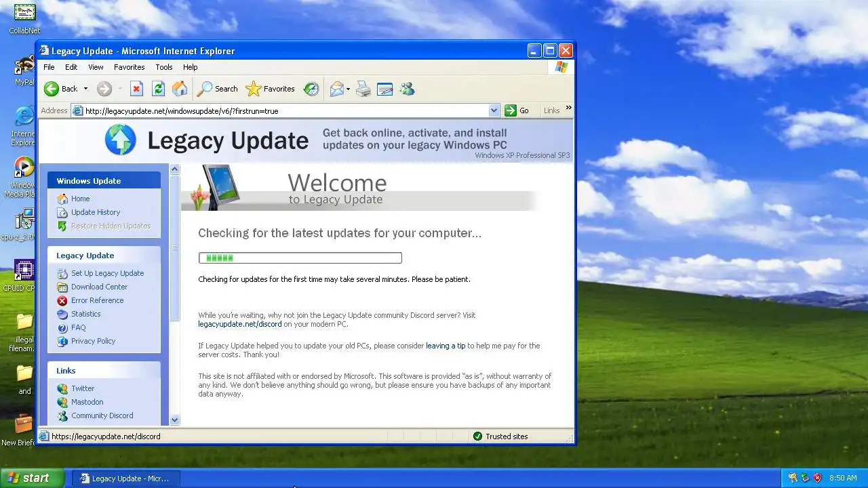
Task: Expand the Mail button dropdown arrow
Action: point(348,89)
